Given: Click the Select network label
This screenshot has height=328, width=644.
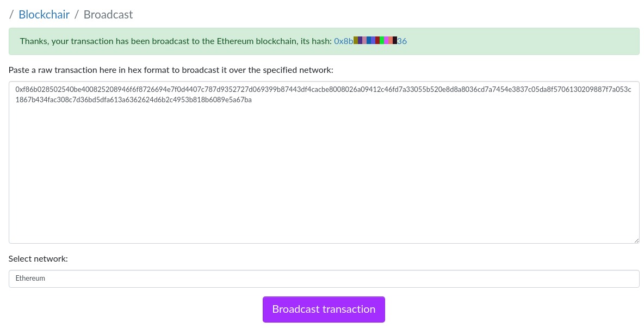Looking at the screenshot, I should point(38,258).
